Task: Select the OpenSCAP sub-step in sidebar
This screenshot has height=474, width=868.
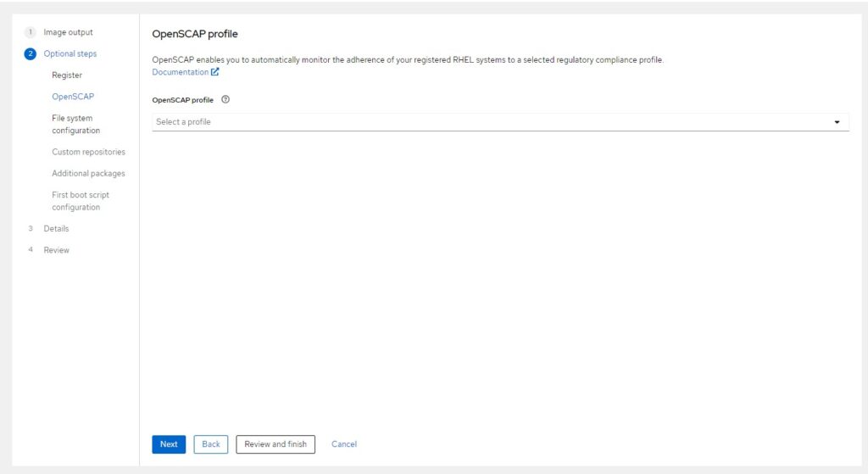Action: [73, 97]
